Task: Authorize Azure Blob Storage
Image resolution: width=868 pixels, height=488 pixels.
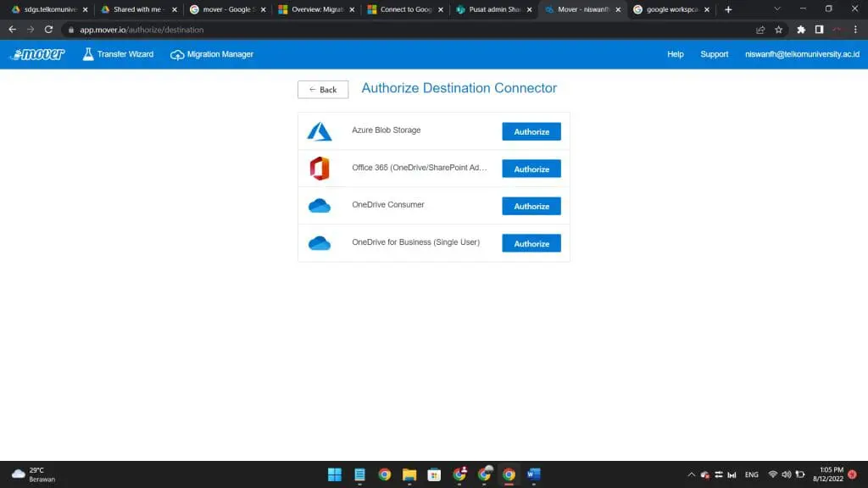Action: pos(531,131)
